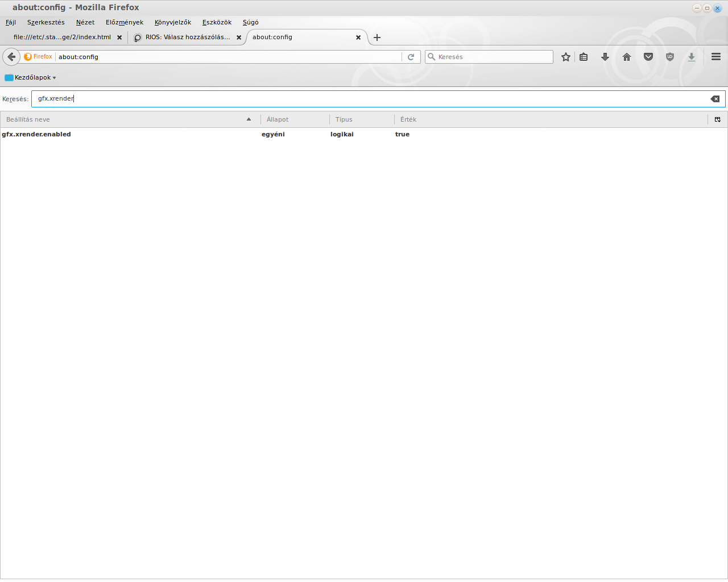
Task: Open the Könyvjelzők menu
Action: [173, 22]
